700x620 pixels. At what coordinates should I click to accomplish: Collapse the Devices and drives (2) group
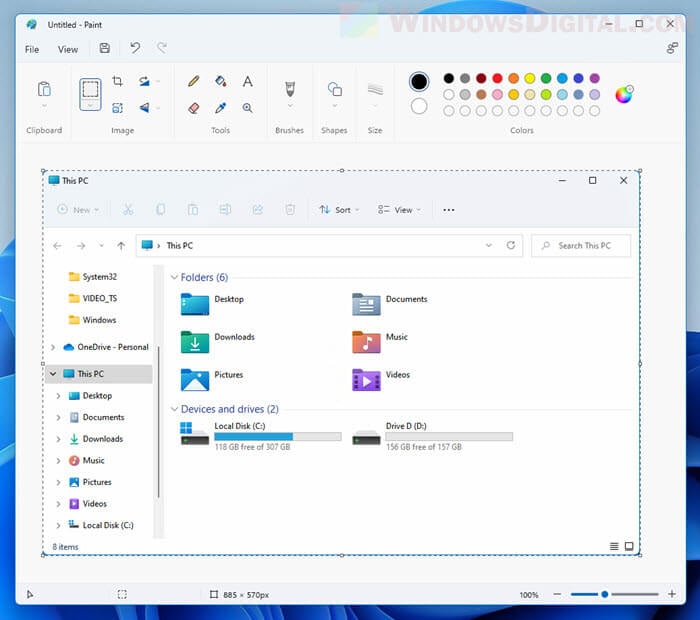(174, 409)
